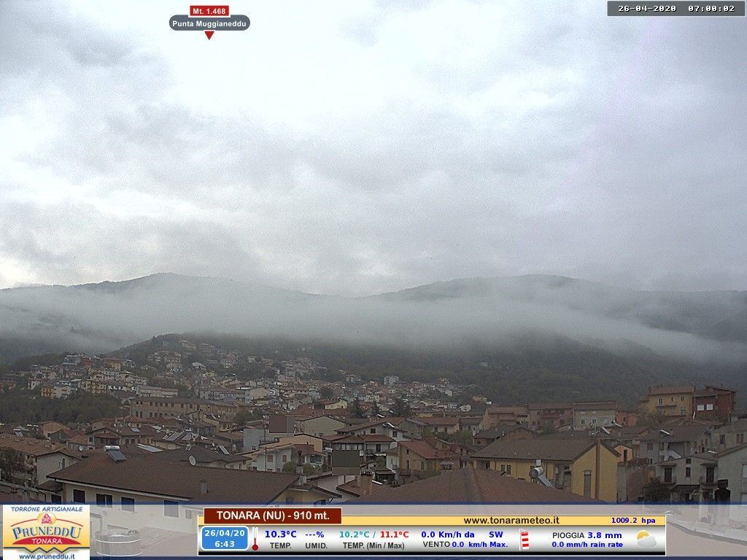The image size is (747, 560).
Task: Click the Mt. 1.468 altitude tag
Action: pyautogui.click(x=209, y=10)
